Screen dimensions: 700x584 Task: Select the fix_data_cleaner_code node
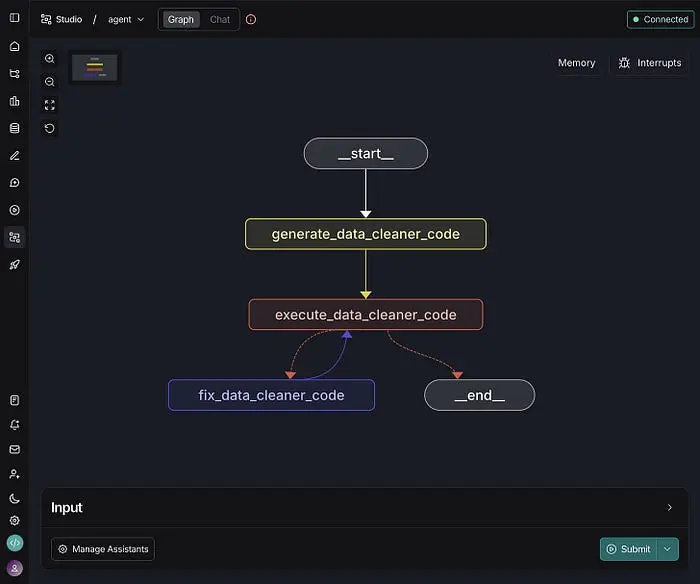point(271,395)
